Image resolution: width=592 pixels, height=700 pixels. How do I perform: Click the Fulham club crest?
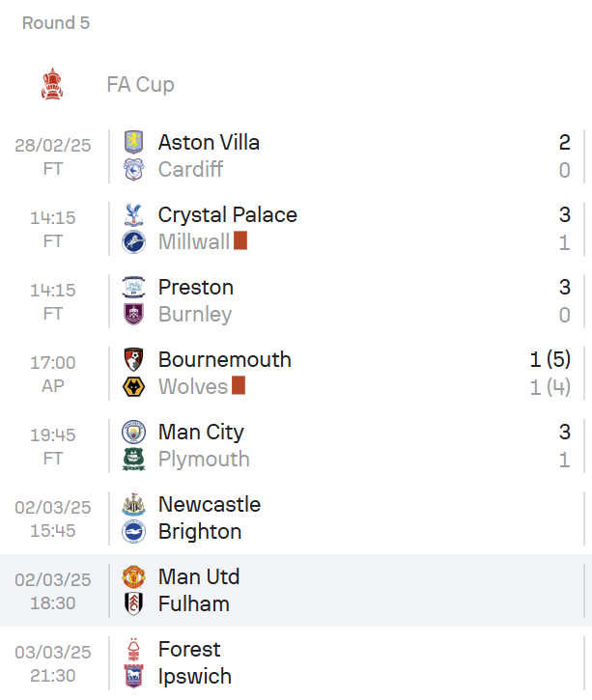(133, 603)
